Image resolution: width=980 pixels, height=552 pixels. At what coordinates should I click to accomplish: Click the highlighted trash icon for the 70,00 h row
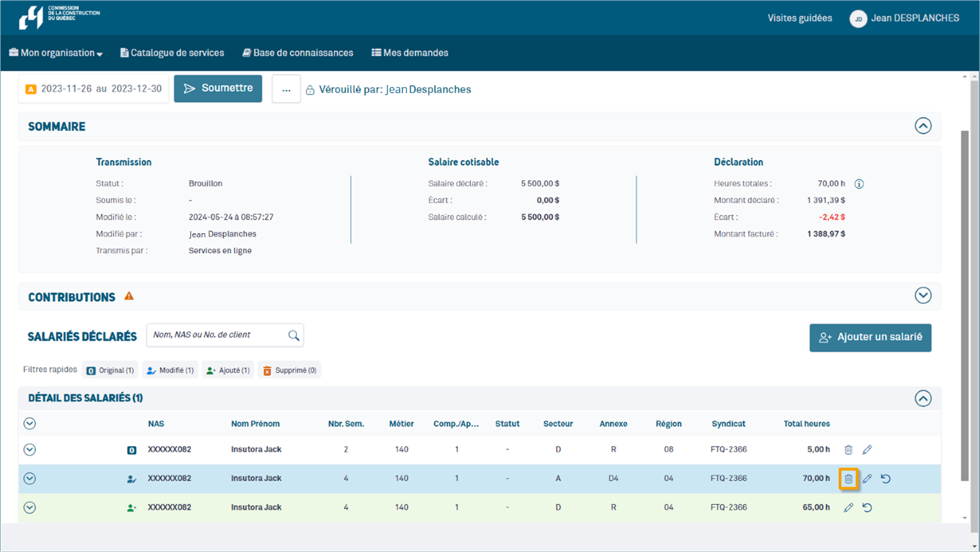pyautogui.click(x=848, y=479)
